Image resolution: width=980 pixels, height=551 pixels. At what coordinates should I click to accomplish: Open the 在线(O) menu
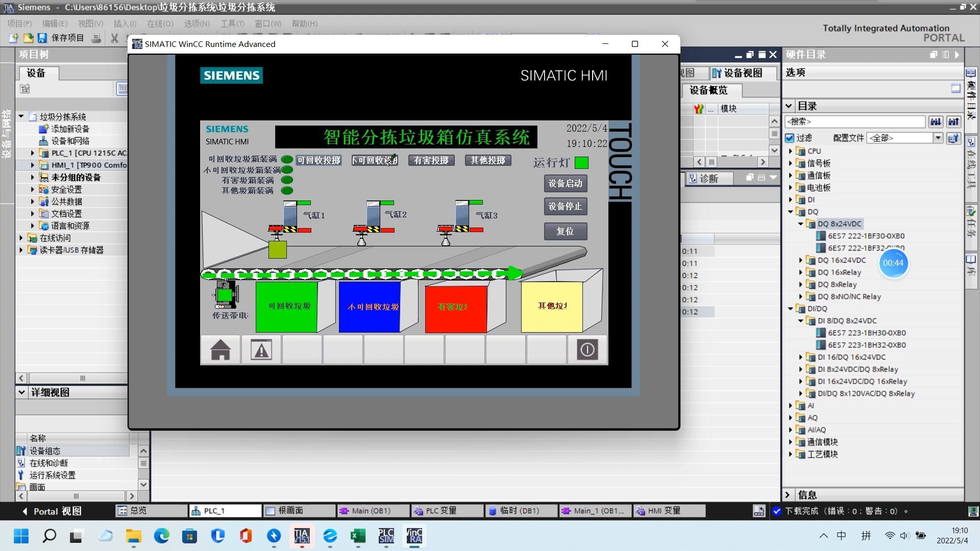click(160, 23)
